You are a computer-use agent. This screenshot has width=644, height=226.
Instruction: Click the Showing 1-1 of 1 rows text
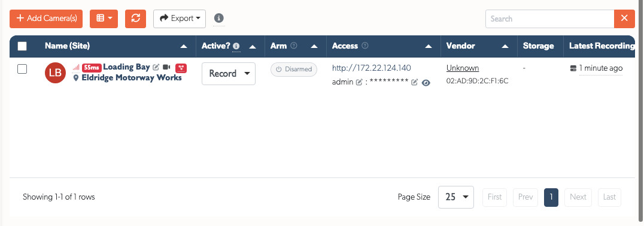point(59,197)
